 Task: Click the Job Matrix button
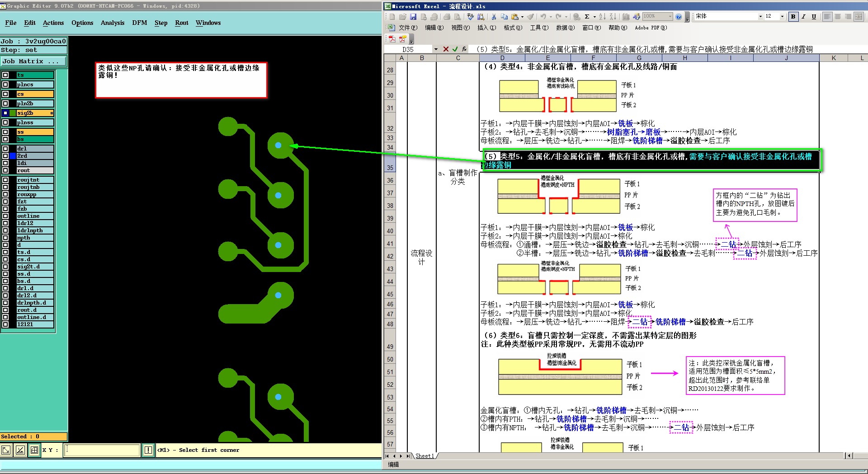coord(33,61)
